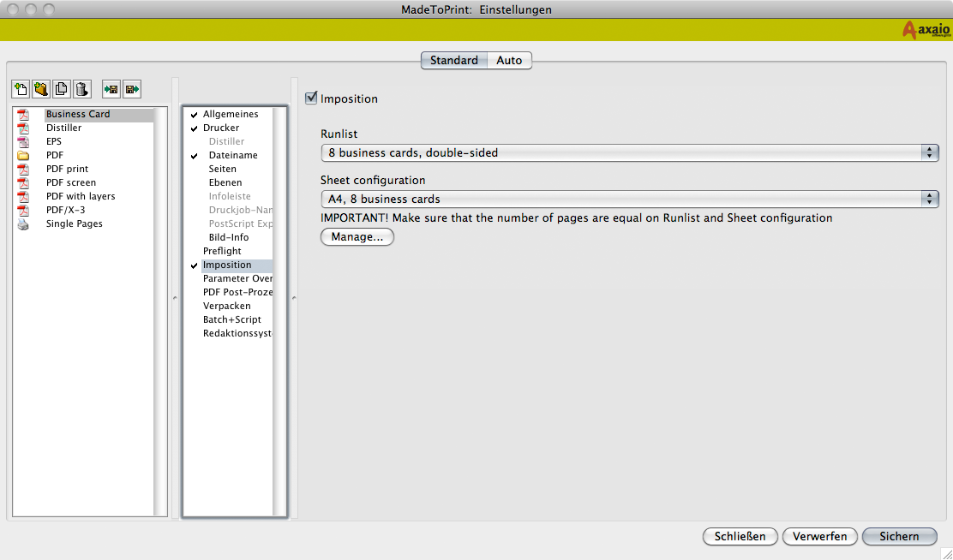Viewport: 953px width, 560px height.
Task: Open the Allgemeines settings section
Action: [231, 114]
